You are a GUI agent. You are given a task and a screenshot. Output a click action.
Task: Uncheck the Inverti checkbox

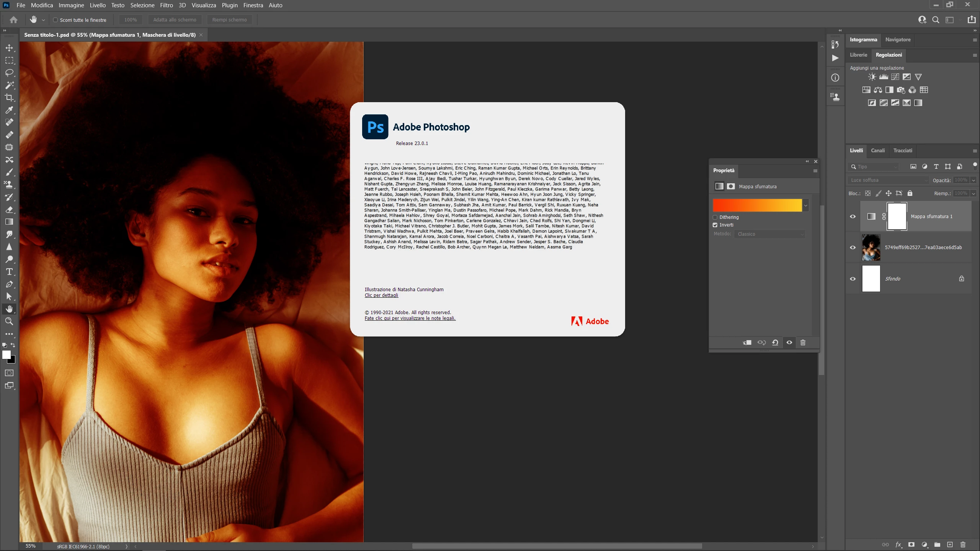pos(715,225)
